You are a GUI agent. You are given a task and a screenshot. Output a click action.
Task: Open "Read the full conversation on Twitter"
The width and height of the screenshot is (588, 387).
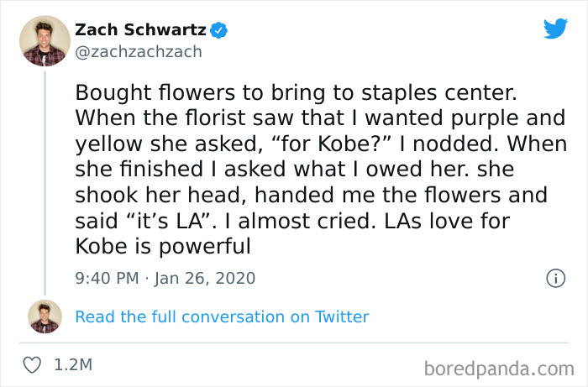click(222, 316)
